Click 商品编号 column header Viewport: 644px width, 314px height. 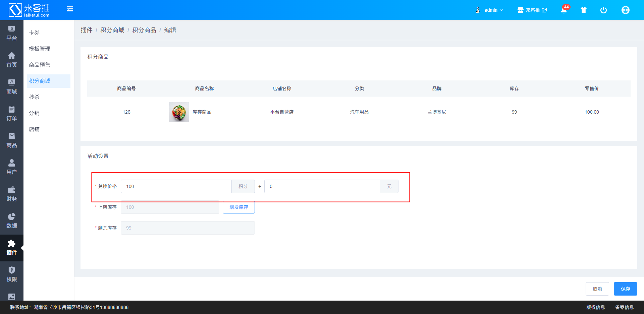point(126,88)
